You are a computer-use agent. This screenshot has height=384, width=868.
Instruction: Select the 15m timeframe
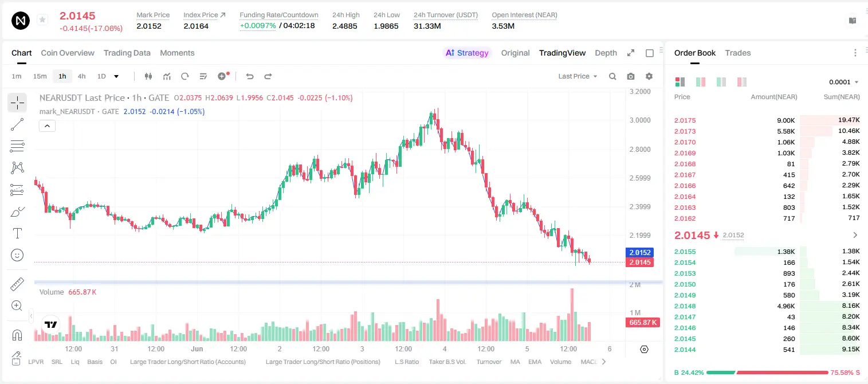pyautogui.click(x=40, y=76)
